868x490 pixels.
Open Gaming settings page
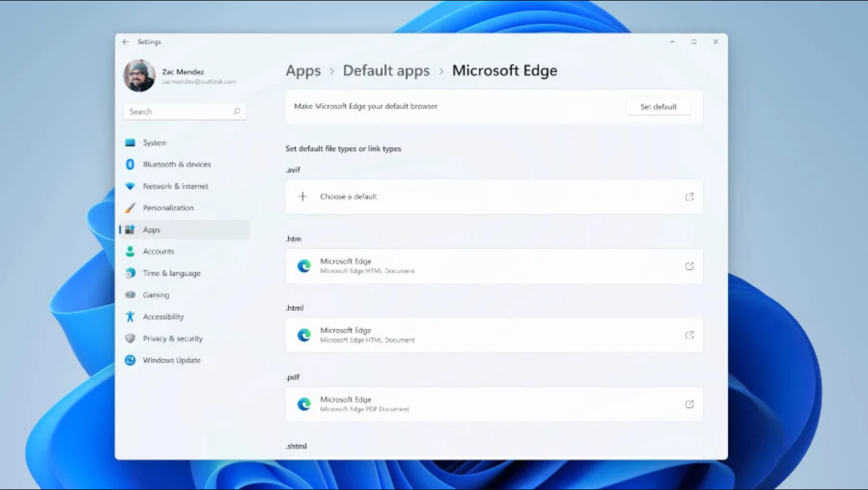156,295
